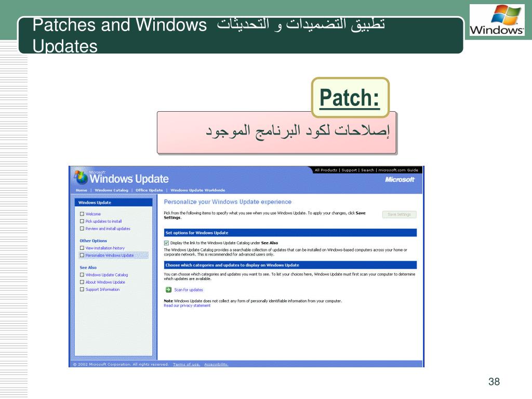Open the View installation history link

pos(105,248)
